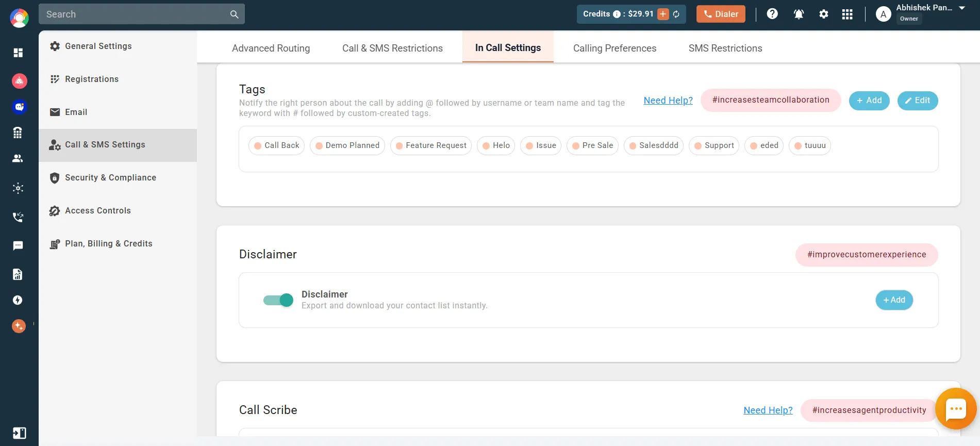Image resolution: width=980 pixels, height=446 pixels.
Task: Open Access Controls in sidebar
Action: pos(118,211)
